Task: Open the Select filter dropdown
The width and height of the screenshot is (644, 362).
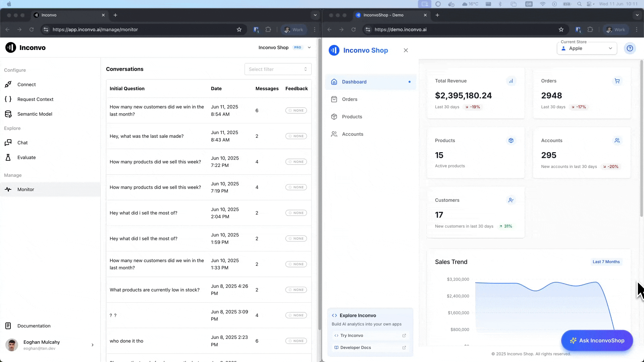Action: click(x=278, y=69)
